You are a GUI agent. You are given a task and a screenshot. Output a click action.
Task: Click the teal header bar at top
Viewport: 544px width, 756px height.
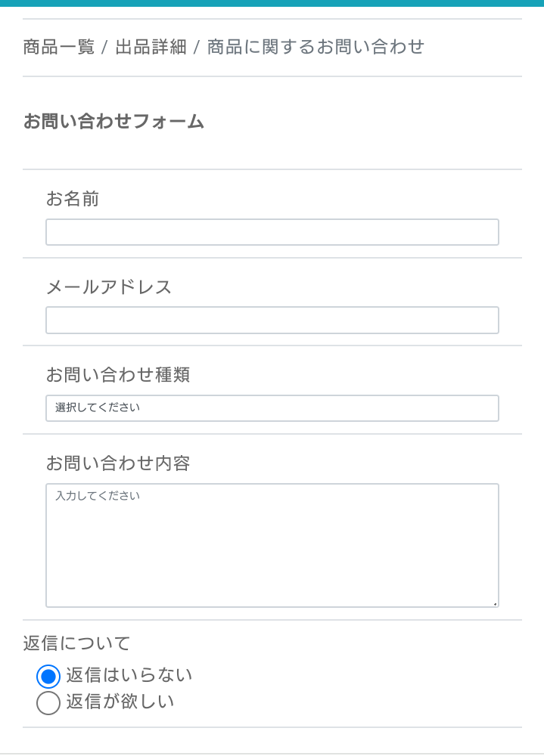pyautogui.click(x=272, y=3)
